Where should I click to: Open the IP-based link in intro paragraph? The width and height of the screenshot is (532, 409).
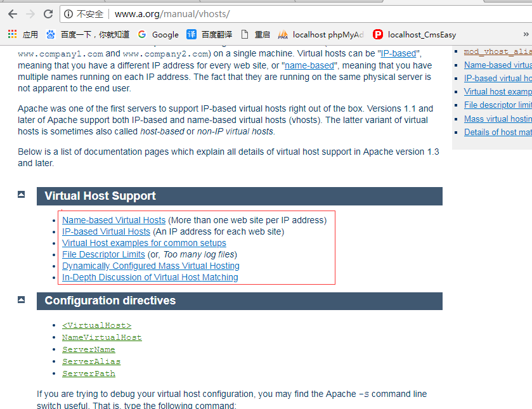[398, 53]
